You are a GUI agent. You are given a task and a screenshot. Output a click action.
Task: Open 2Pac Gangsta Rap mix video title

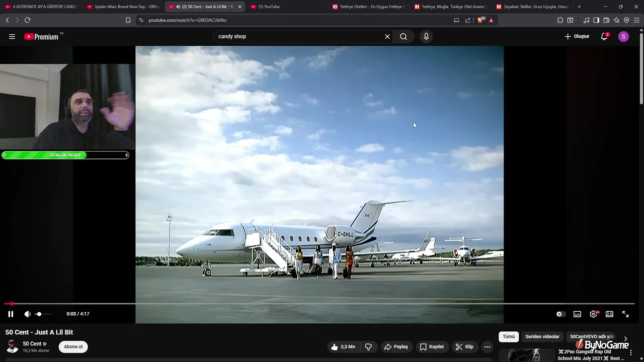tap(592, 355)
